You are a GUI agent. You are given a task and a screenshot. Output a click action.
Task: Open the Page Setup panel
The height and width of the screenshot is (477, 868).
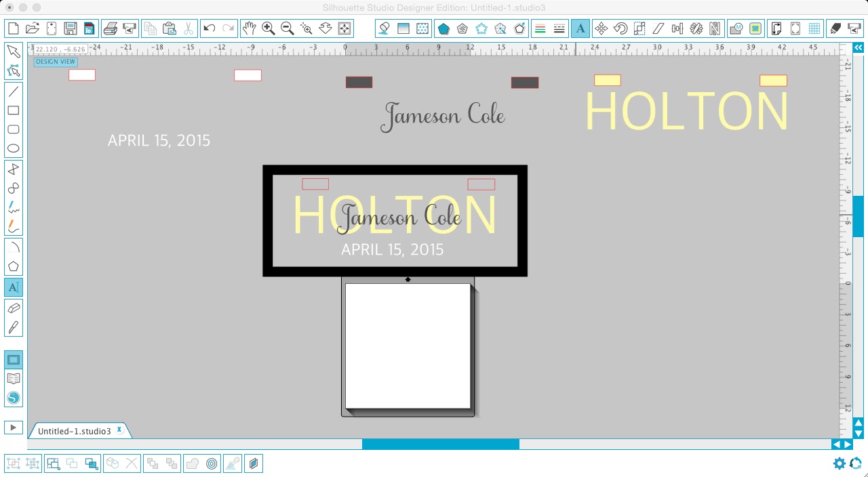click(776, 28)
